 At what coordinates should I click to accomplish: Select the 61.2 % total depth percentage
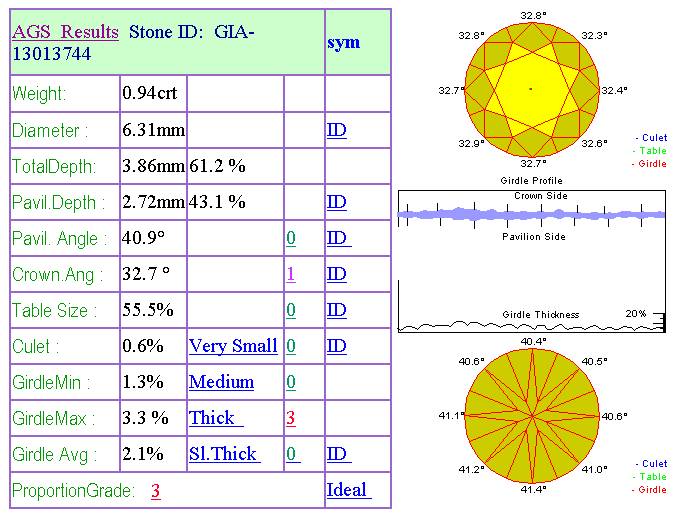pos(217,166)
